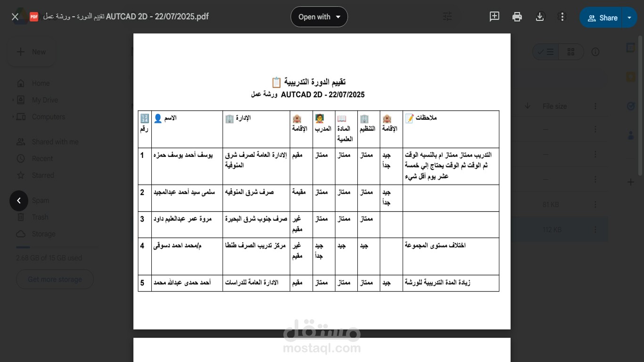The height and width of the screenshot is (362, 644).
Task: Click the file name in the preview header
Action: [125, 17]
